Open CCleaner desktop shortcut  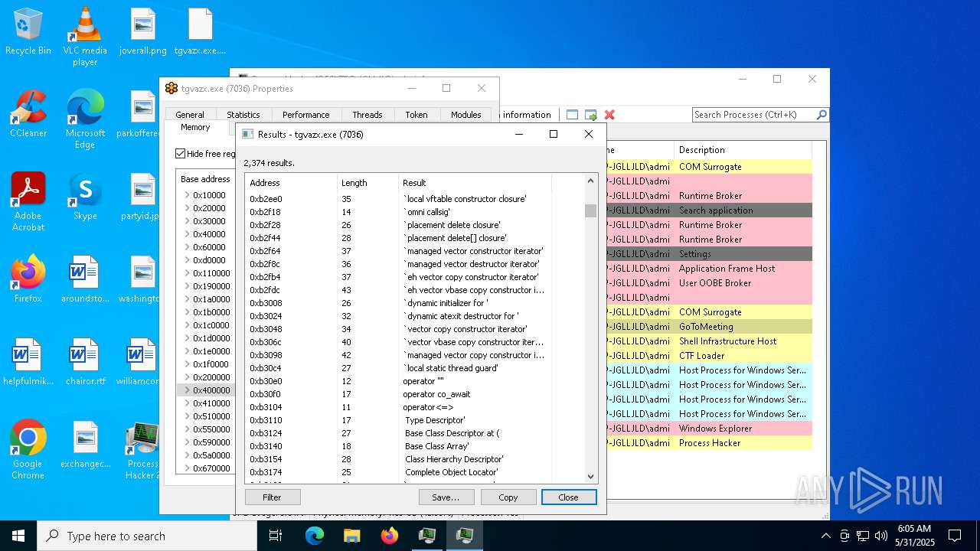(x=28, y=113)
